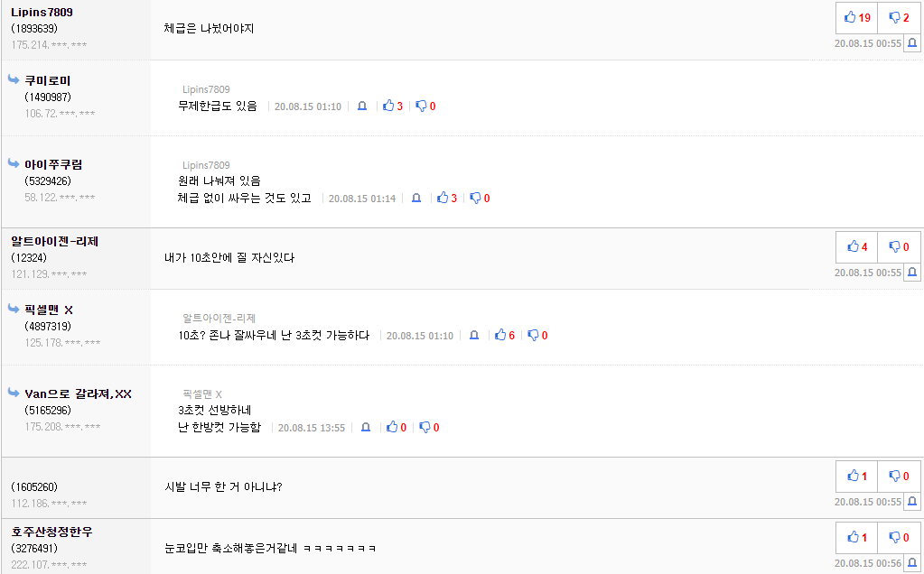This screenshot has width=924, height=574.
Task: Upvote the Lipins7809 comment with 19 likes
Action: tap(857, 18)
